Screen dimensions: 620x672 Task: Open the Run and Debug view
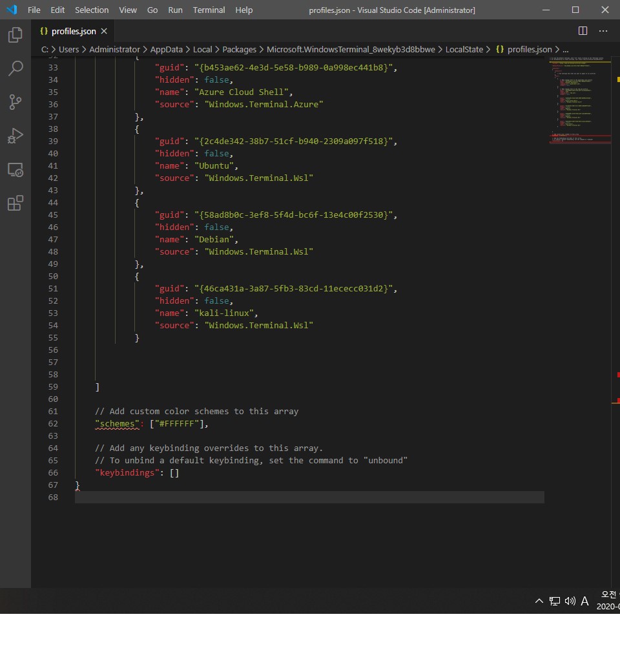(15, 136)
